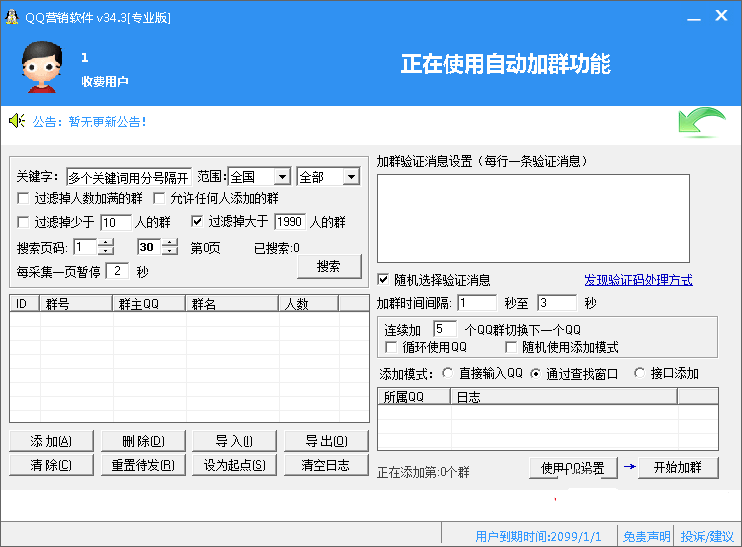
Task: Click the 关键字 input field
Action: point(129,177)
